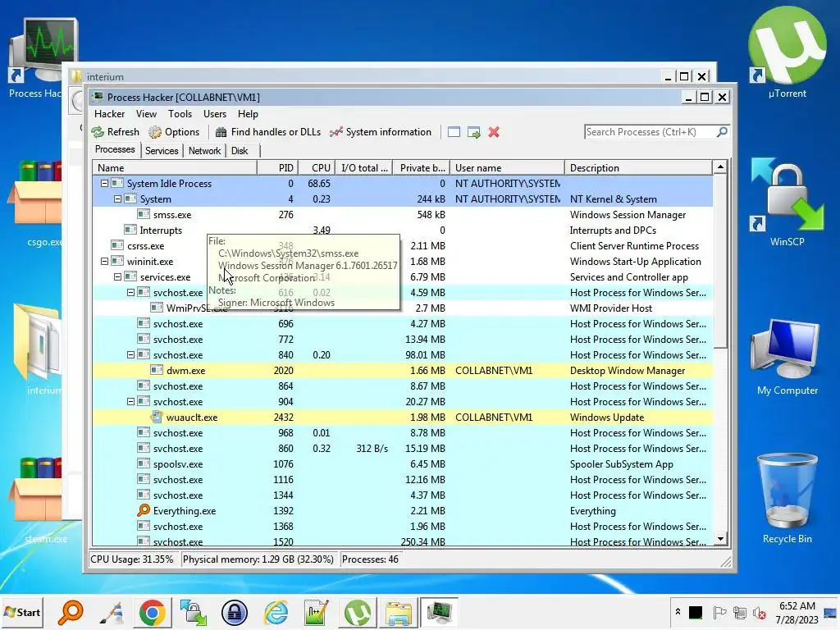Collapse the services.exe tree node
Image resolution: width=840 pixels, height=630 pixels.
coord(117,277)
